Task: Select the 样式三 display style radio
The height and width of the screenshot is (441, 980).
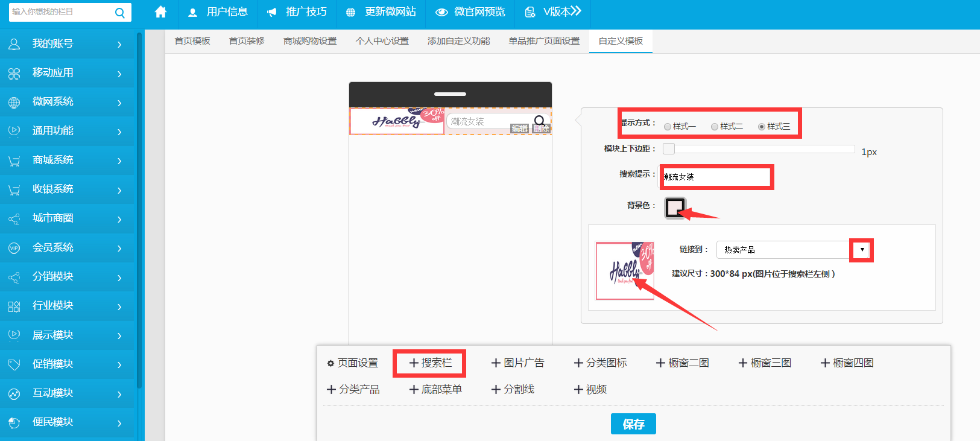Action: pos(762,127)
